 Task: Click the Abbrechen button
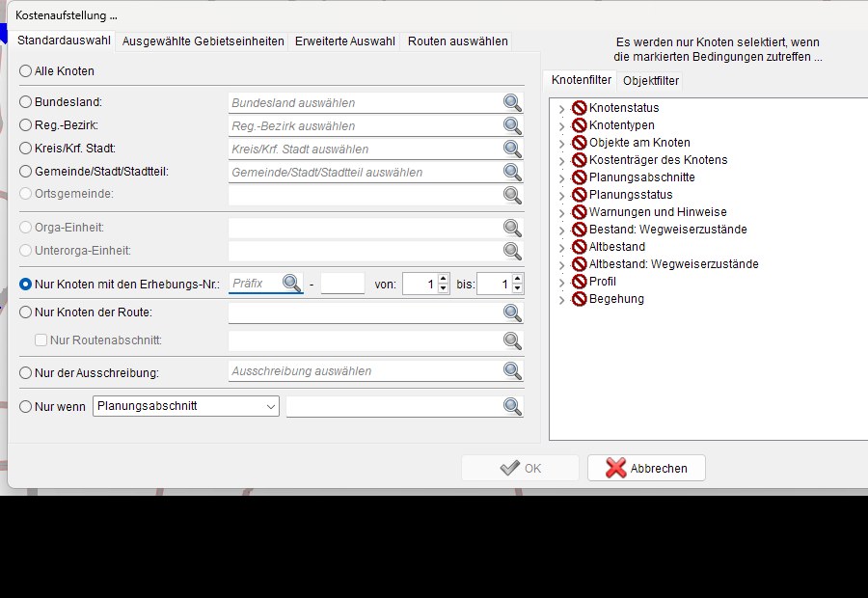[646, 469]
